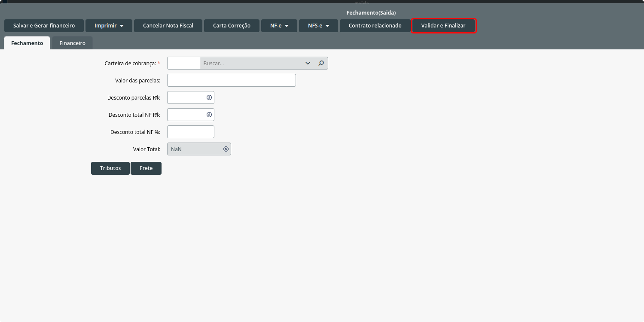Screen dimensions: 644x322
Task: Click the Valor Total label
Action: [x=147, y=149]
